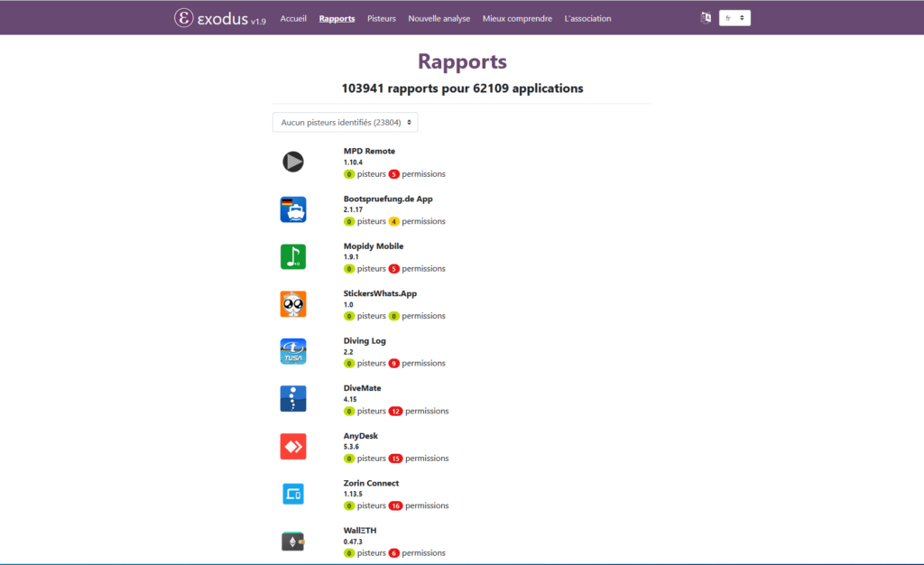Screen dimensions: 924x565
Task: Open the WallΞTH report link
Action: (x=360, y=530)
